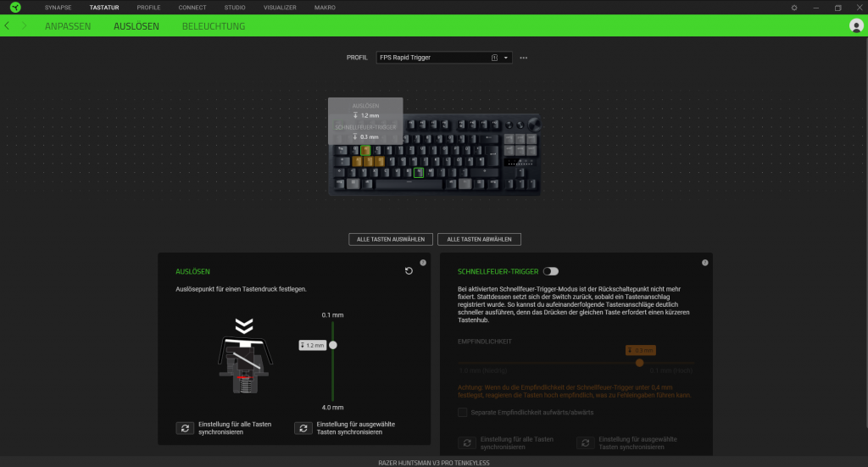Open the Profile tab

(x=148, y=8)
